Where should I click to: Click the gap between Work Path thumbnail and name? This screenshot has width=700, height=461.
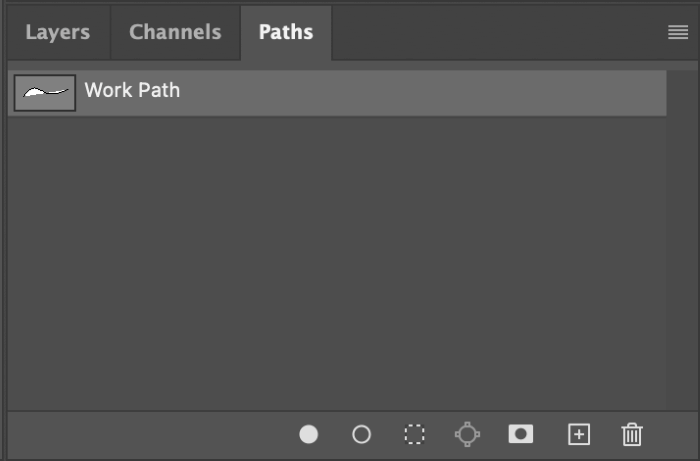tap(80, 92)
